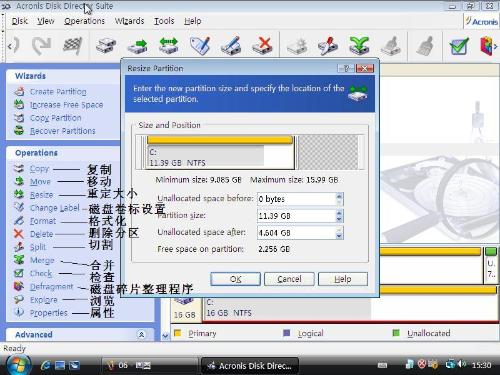Screen dimensions: 500x375
Task: Click the Logical blue legend swatch
Action: [x=286, y=333]
